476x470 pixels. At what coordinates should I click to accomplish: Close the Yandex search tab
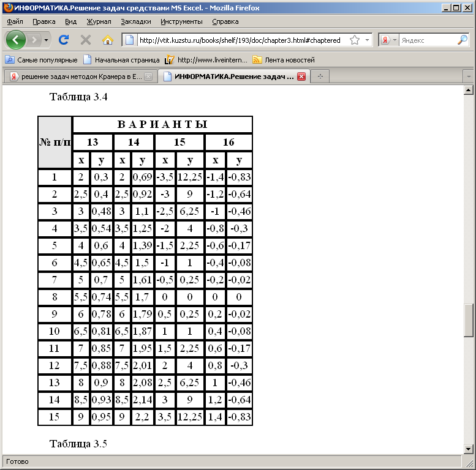pyautogui.click(x=148, y=76)
